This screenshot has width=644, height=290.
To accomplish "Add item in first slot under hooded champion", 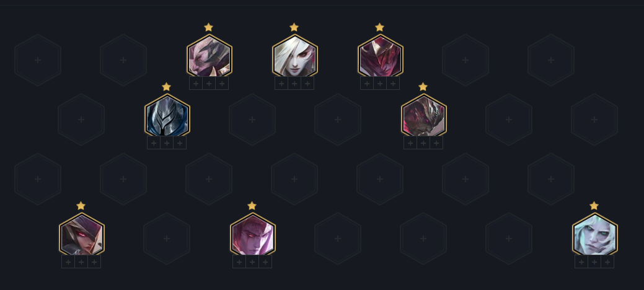I will tap(68, 261).
